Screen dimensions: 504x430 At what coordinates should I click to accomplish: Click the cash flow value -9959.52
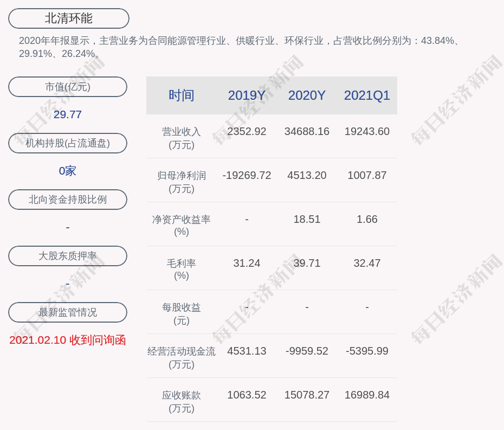(307, 351)
